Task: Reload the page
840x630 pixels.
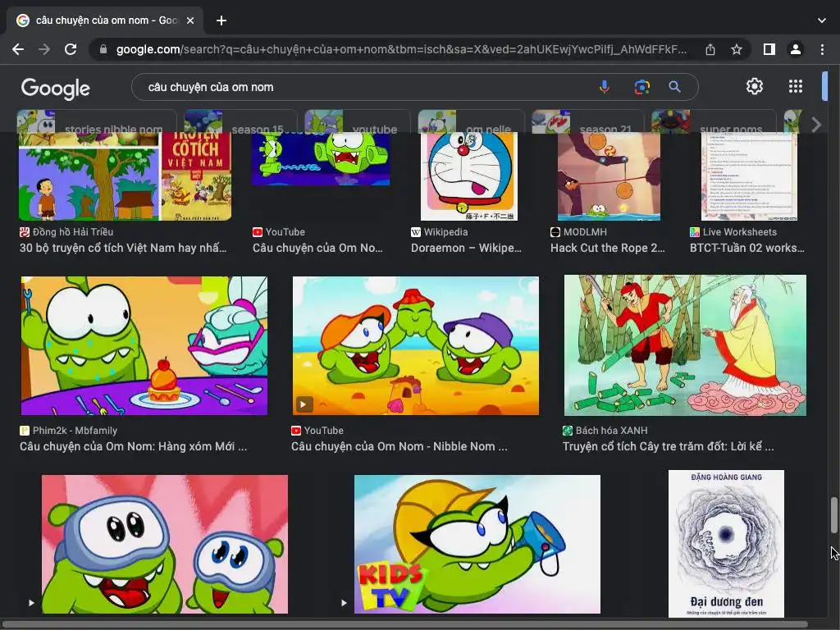Action: click(71, 49)
